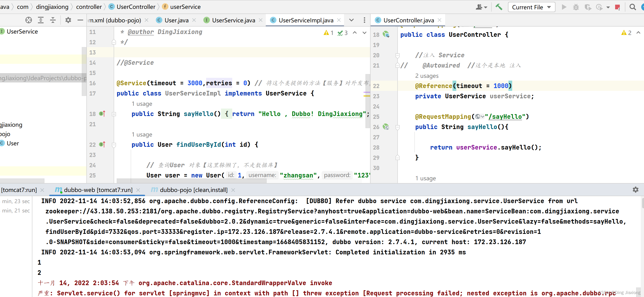Select the pojo package in project tree
The height and width of the screenshot is (297, 644).
[5, 134]
